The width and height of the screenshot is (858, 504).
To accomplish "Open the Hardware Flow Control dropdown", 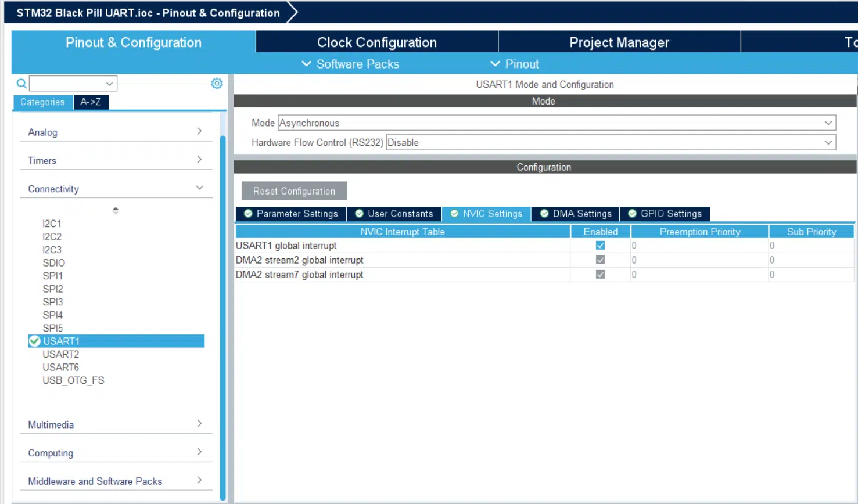I will (x=611, y=143).
